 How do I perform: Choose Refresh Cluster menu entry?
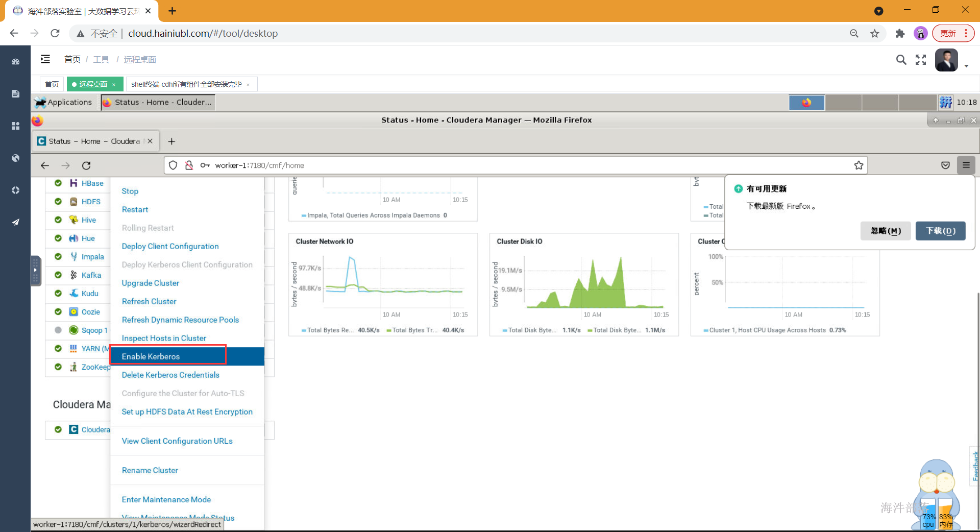pyautogui.click(x=149, y=301)
